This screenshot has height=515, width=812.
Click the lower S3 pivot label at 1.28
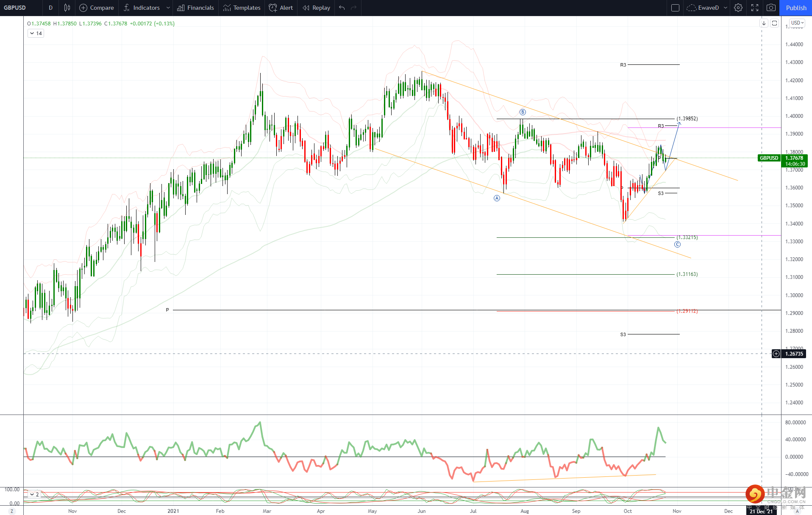623,334
